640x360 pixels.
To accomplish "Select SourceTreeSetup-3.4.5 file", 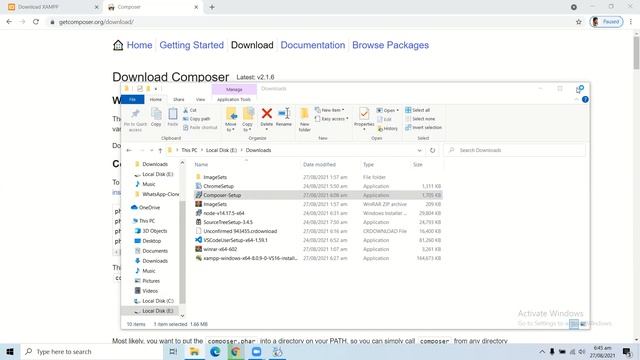I will coord(318,222).
